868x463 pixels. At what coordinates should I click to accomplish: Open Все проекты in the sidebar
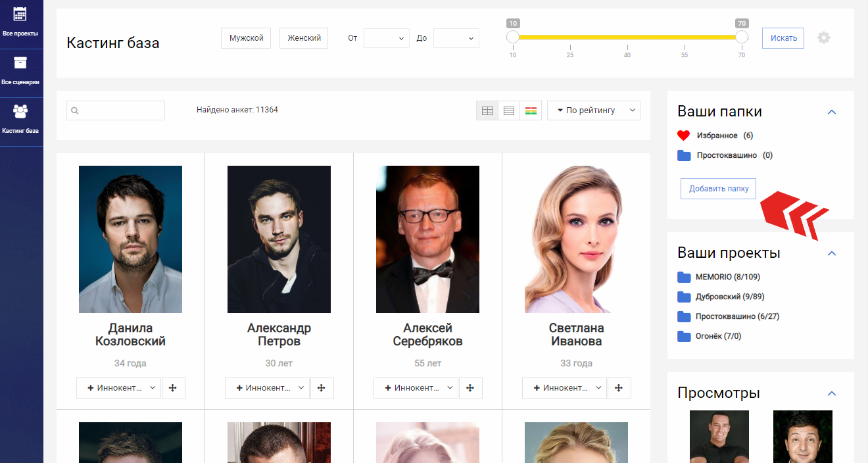coord(21,24)
